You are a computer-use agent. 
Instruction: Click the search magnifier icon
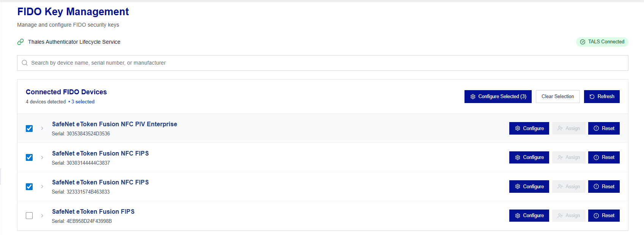[25, 63]
